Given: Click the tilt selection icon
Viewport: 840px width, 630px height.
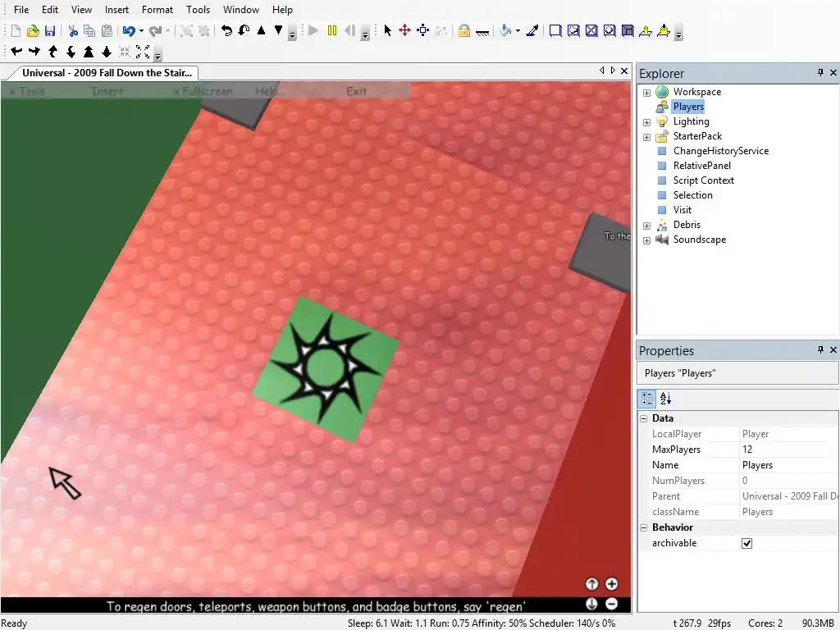Looking at the screenshot, I should point(244,30).
